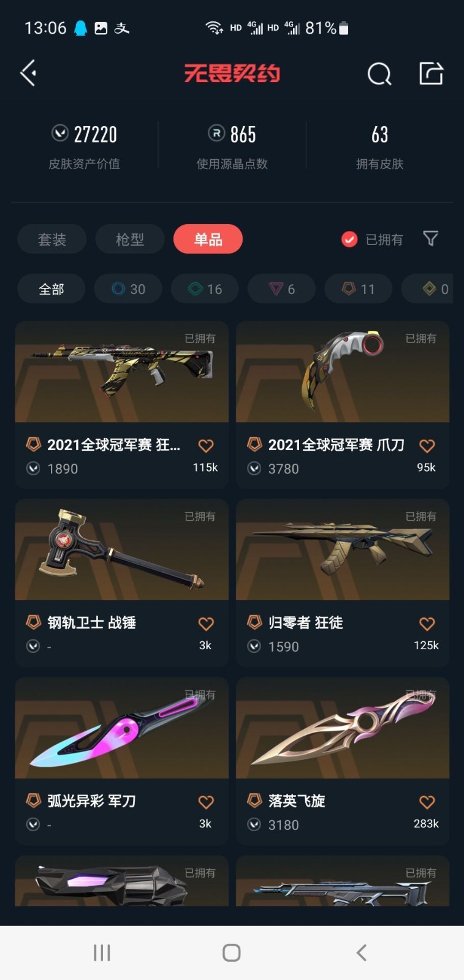Filter by orange tier with 11 skins
The width and height of the screenshot is (464, 980).
[x=358, y=288]
